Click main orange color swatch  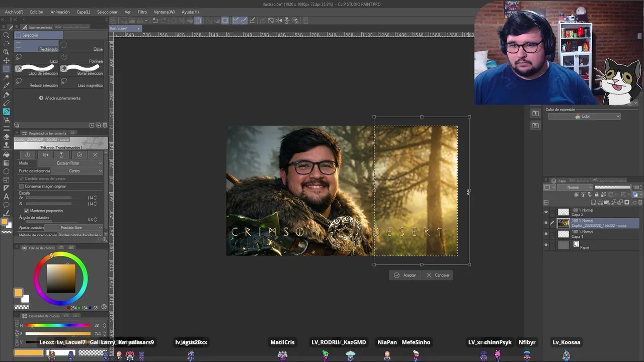[19, 293]
